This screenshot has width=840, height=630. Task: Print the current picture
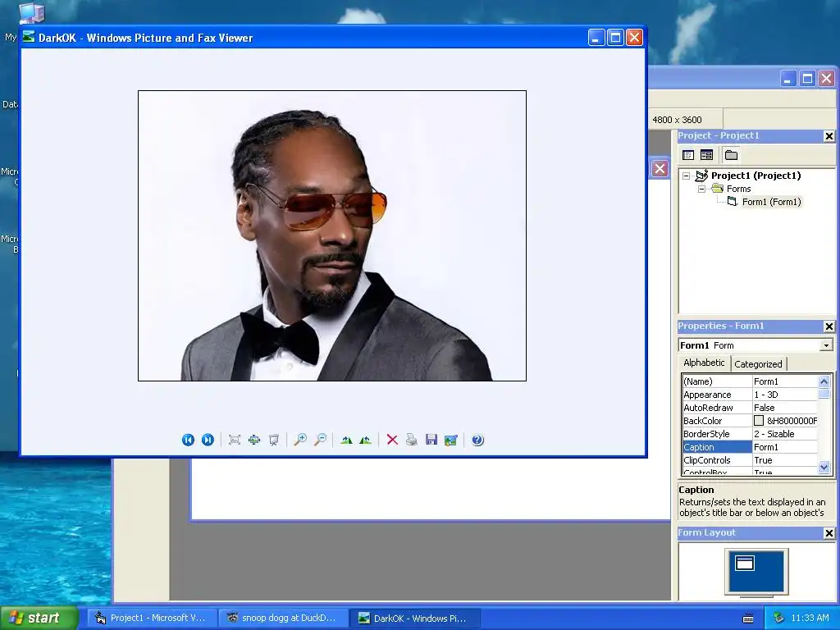click(x=412, y=440)
